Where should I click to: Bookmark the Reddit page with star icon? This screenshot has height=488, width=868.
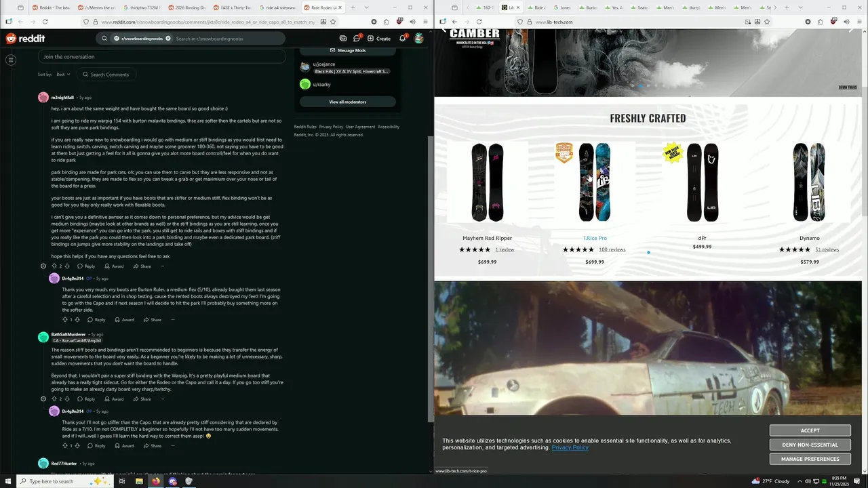pos(333,22)
